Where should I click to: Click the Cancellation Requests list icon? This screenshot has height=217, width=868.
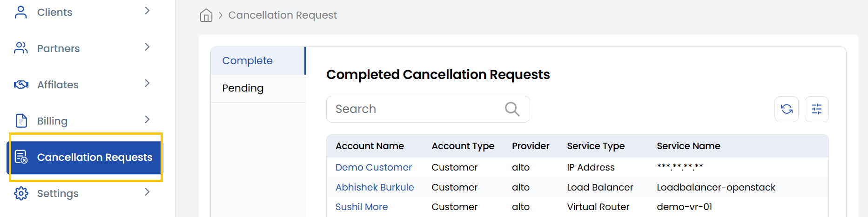[21, 157]
